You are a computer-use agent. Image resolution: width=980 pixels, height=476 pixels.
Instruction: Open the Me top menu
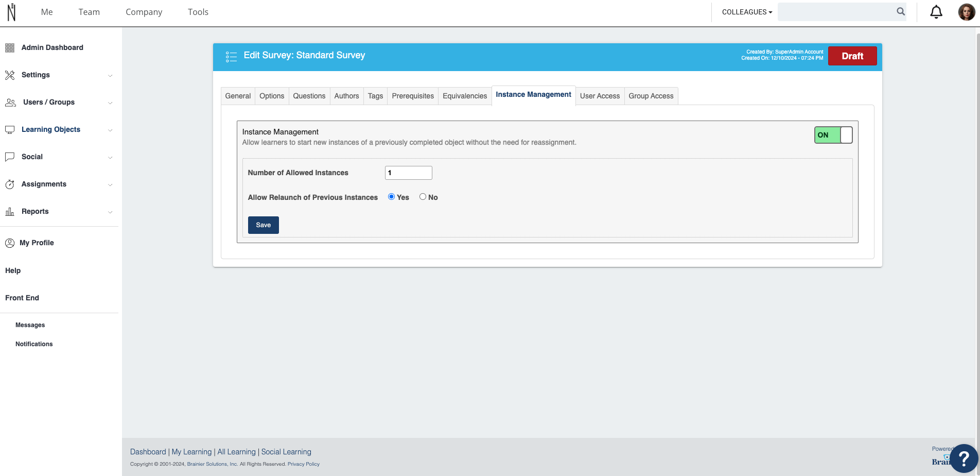47,12
